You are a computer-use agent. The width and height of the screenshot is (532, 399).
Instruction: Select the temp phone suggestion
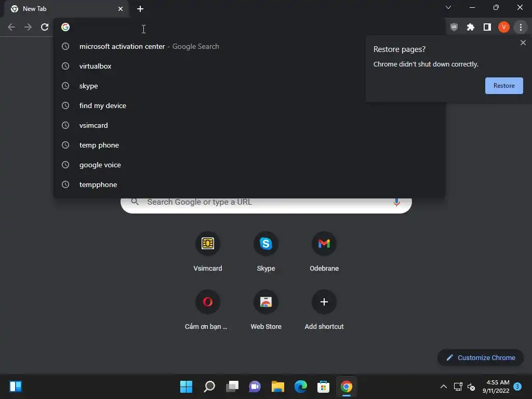[x=249, y=145]
